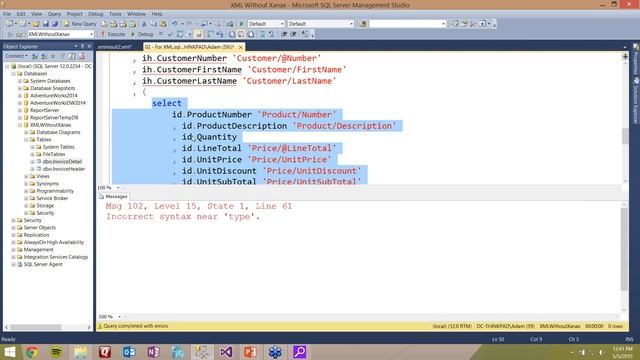
Task: Select the Integration Services Catalogs node
Action: pyautogui.click(x=56, y=257)
